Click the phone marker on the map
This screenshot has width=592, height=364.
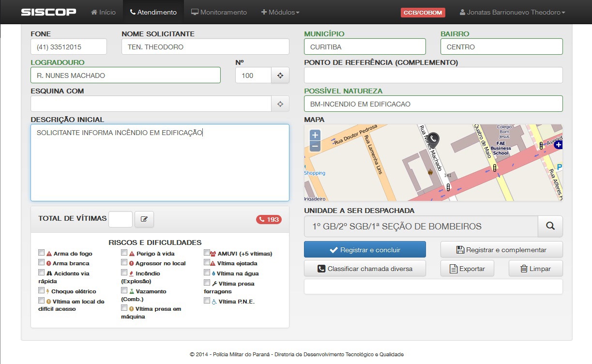[x=433, y=139]
